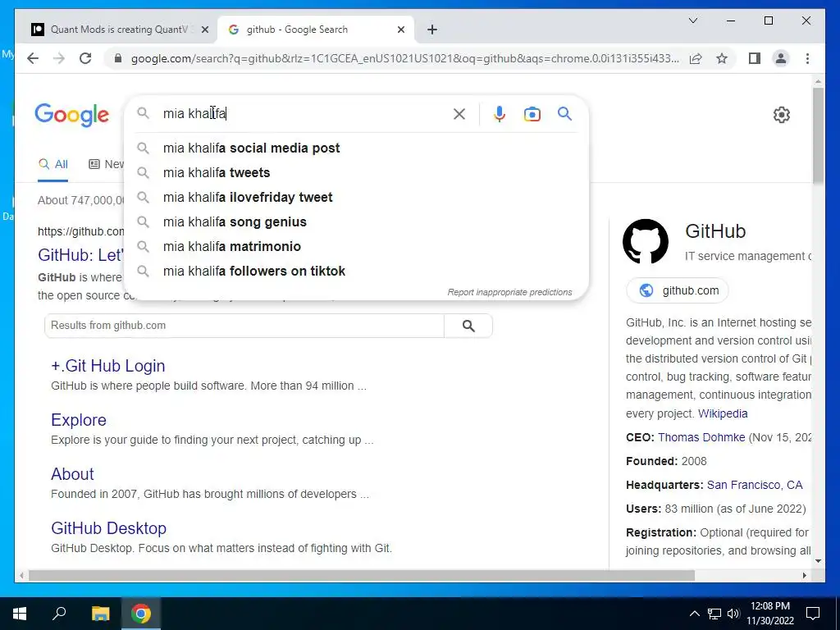Click the Chrome taskbar icon
Screen dimensions: 840x630
[141, 614]
